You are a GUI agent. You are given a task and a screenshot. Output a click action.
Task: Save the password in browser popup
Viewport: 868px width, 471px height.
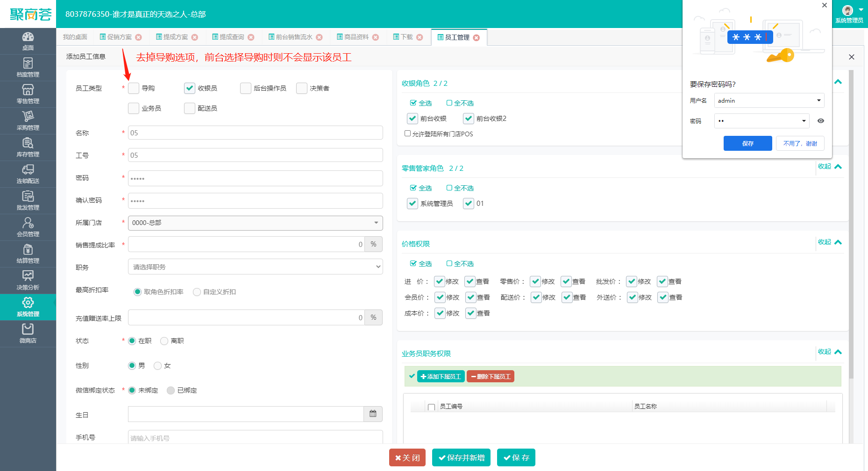point(747,143)
